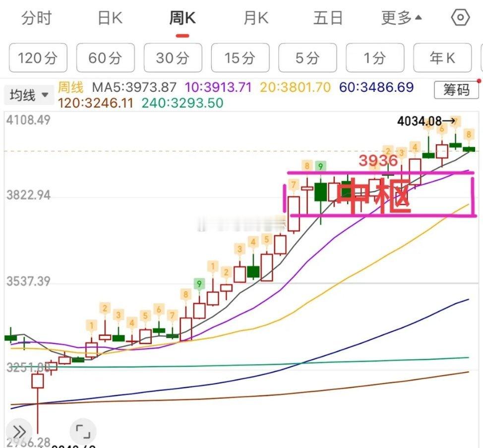The height and width of the screenshot is (448, 483).
Task: Click the fullscreen expand icon at bottom
Action: [x=83, y=431]
